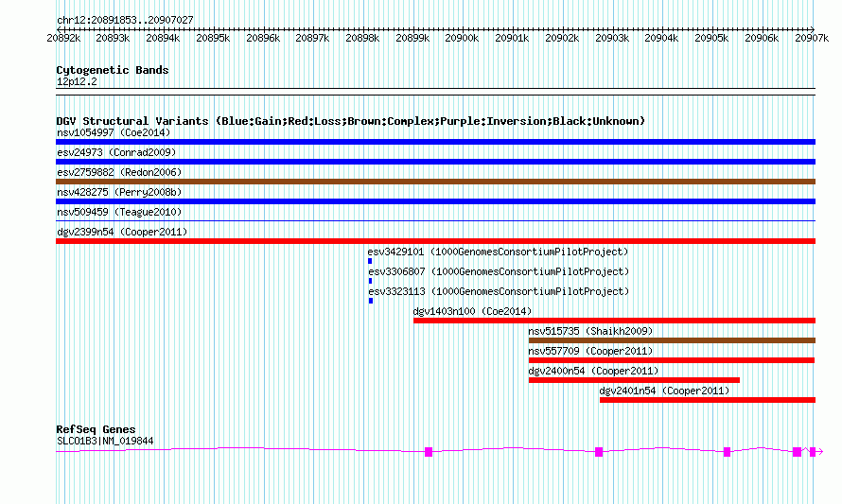Viewport: 842px width, 504px height.
Task: Select the 20907k ruler tick label
Action: [812, 38]
